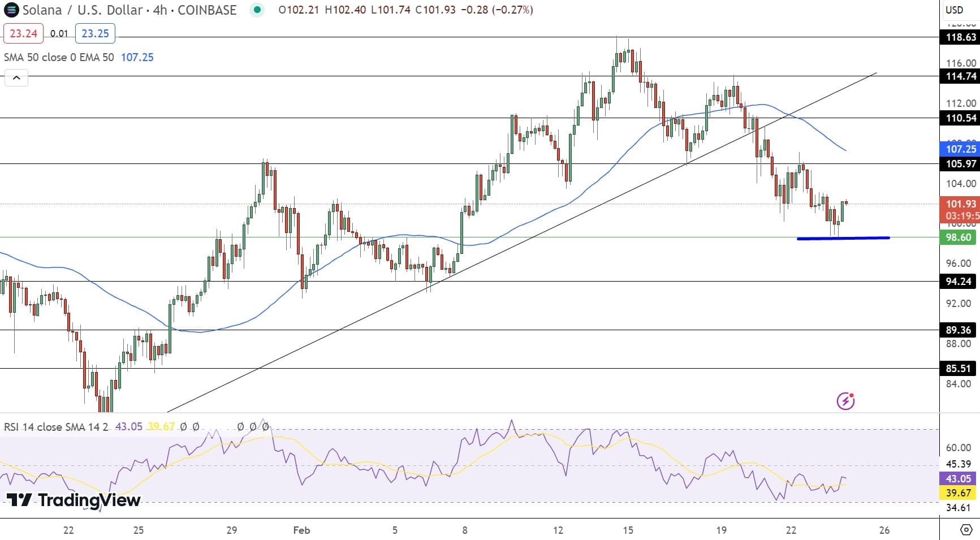Click the 118.63 price level tag
The height and width of the screenshot is (540, 980).
pyautogui.click(x=960, y=37)
